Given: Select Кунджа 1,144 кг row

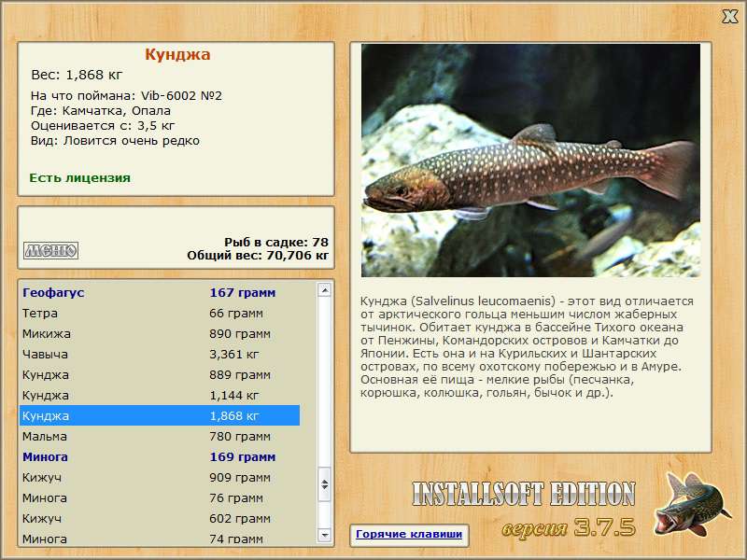Looking at the screenshot, I should (x=160, y=395).
